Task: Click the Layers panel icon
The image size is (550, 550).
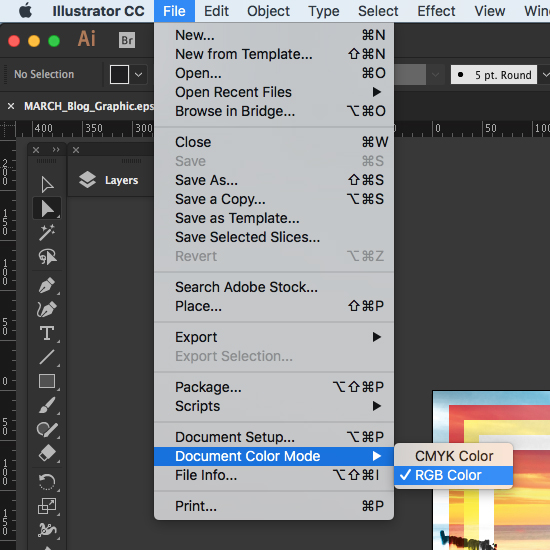Action: pos(87,180)
